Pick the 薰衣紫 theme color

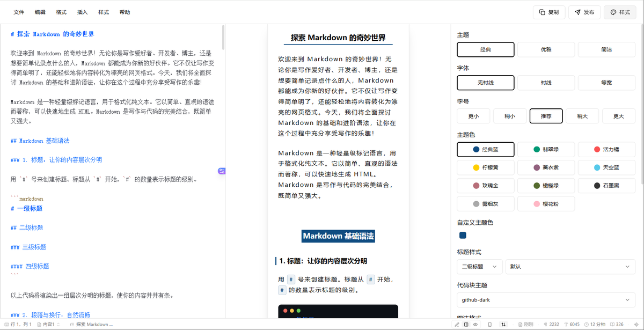coord(546,167)
